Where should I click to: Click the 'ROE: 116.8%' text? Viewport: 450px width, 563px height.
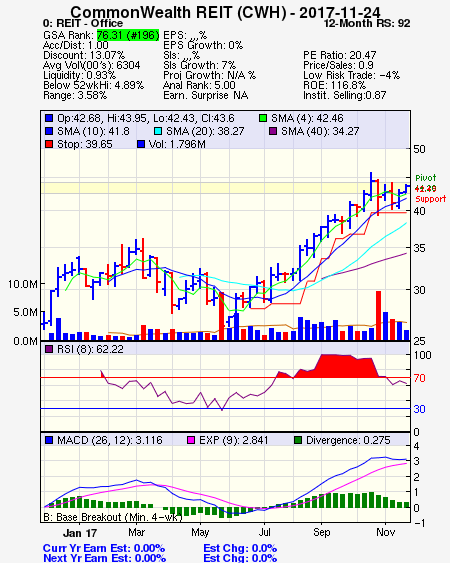334,85
